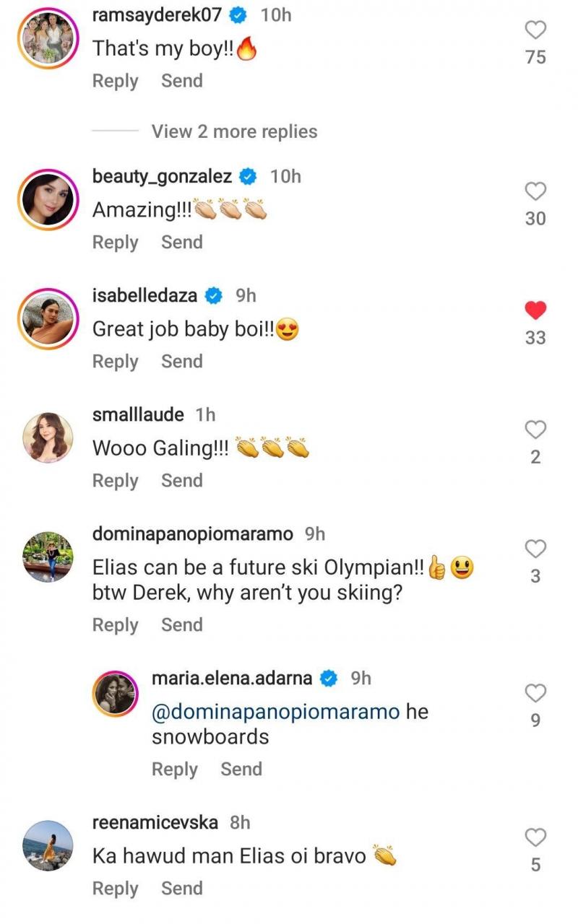
Task: Click isabelledaza's profile picture
Action: [x=47, y=319]
